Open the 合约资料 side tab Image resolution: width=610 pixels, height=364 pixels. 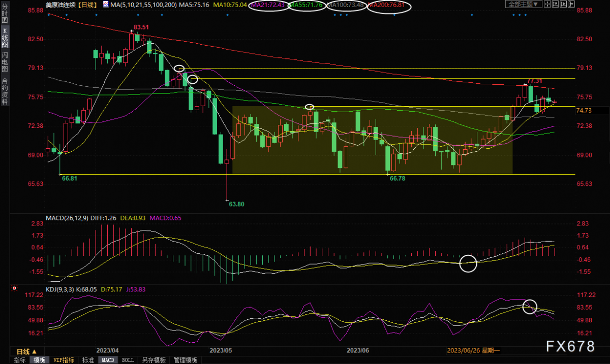5,91
